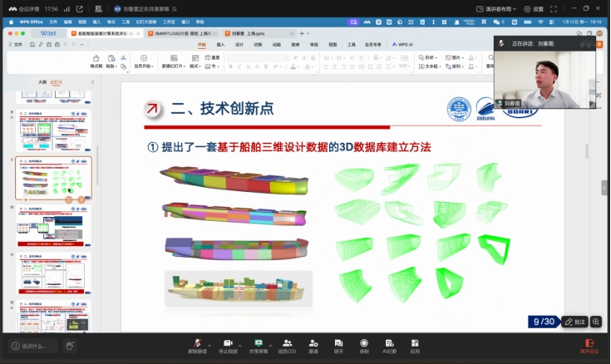Click the 离开会议 leave meeting button
This screenshot has height=364, width=611.
tap(590, 345)
